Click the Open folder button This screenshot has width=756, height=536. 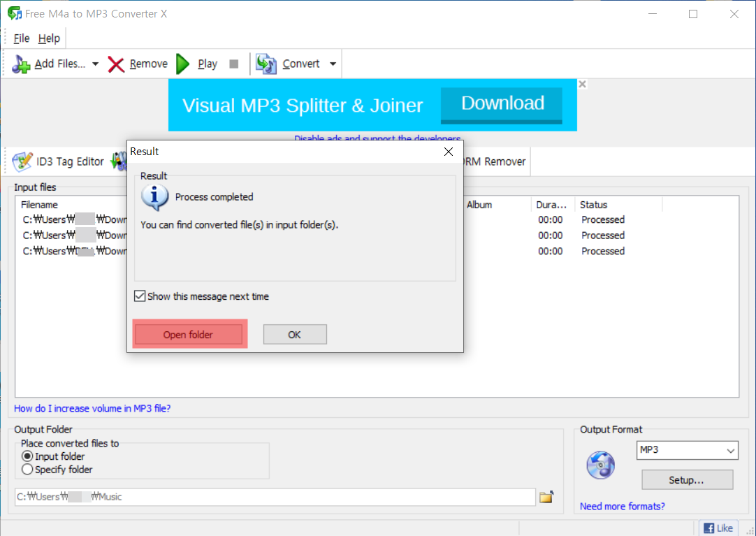[189, 335]
